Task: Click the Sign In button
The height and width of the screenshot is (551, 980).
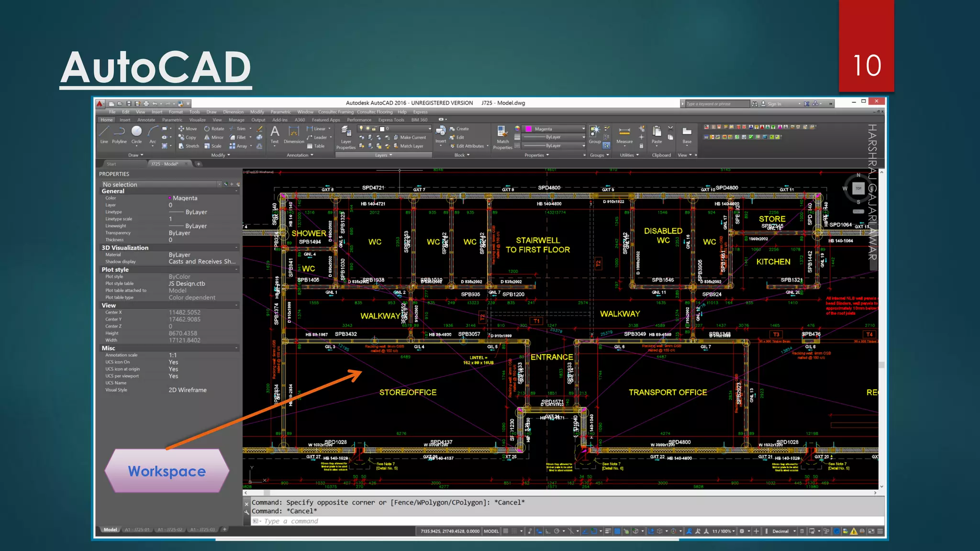Action: coord(774,104)
